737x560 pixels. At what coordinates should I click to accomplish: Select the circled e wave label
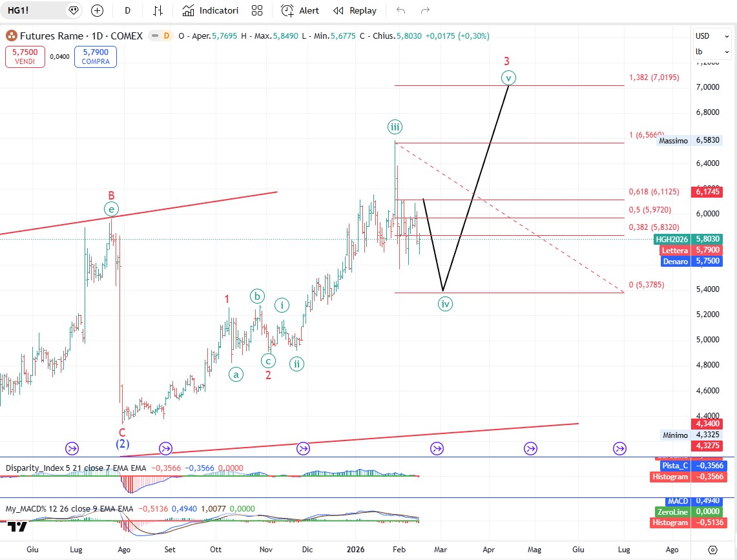(x=111, y=209)
